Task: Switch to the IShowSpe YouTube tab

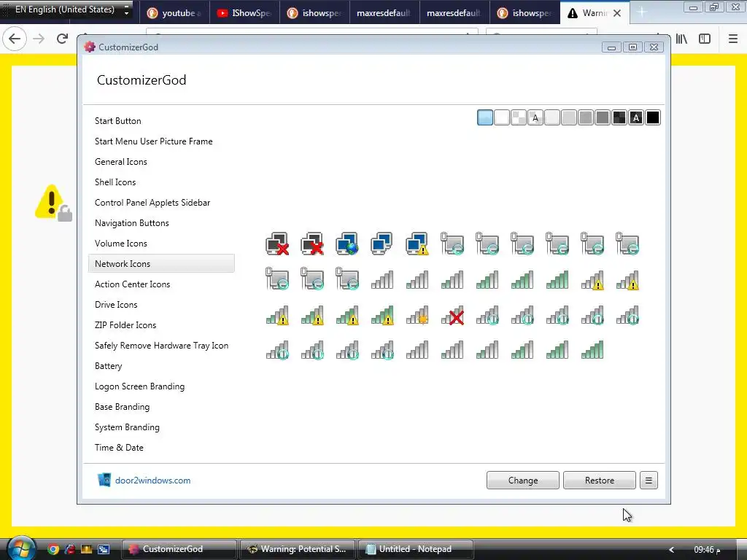Action: [x=244, y=13]
